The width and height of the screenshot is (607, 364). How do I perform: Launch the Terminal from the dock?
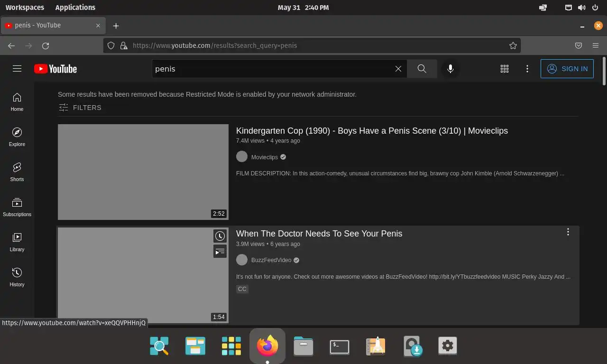340,346
